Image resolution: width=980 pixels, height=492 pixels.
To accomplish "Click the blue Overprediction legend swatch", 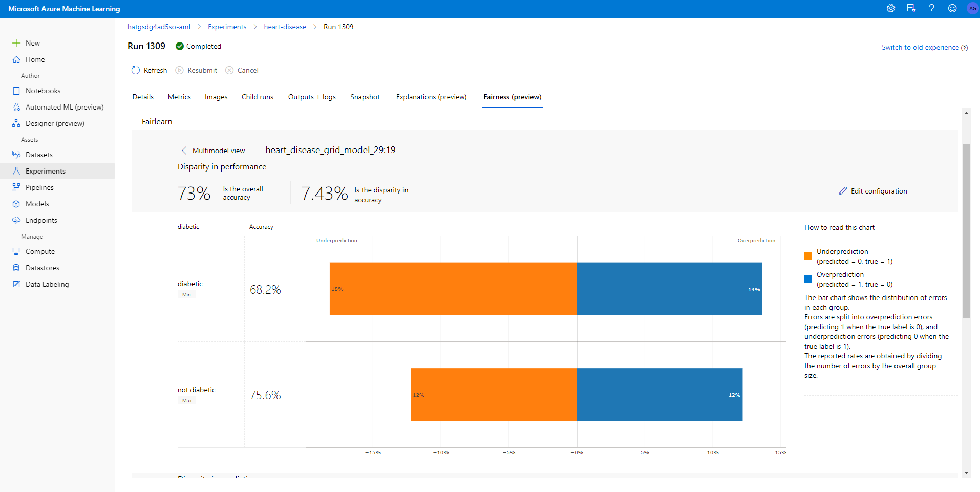I will point(808,279).
